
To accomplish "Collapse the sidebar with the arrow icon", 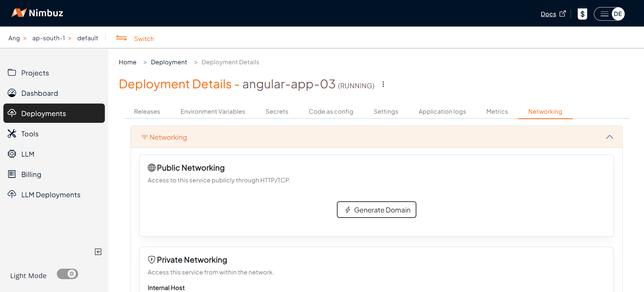I will [x=98, y=252].
